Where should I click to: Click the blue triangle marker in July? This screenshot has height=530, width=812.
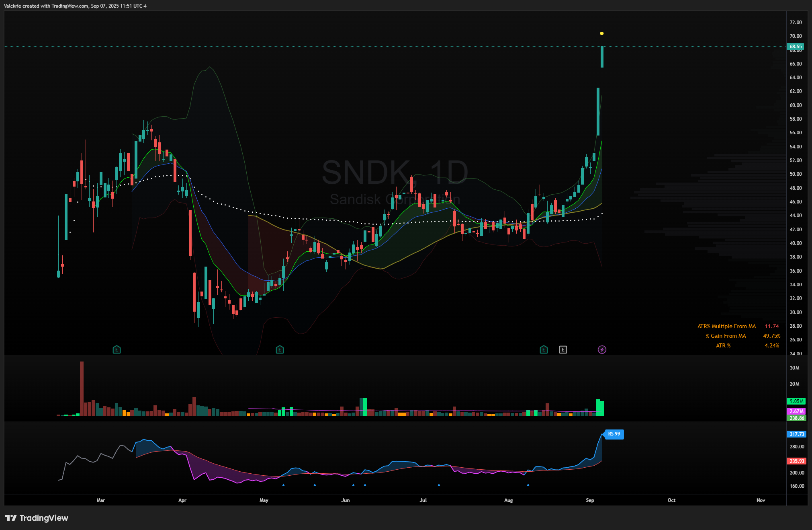pos(439,485)
